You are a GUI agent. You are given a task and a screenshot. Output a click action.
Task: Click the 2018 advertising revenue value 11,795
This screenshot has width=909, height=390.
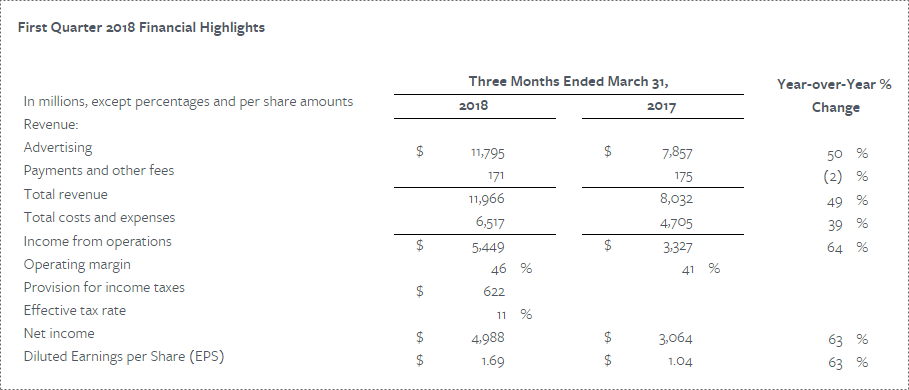click(488, 154)
